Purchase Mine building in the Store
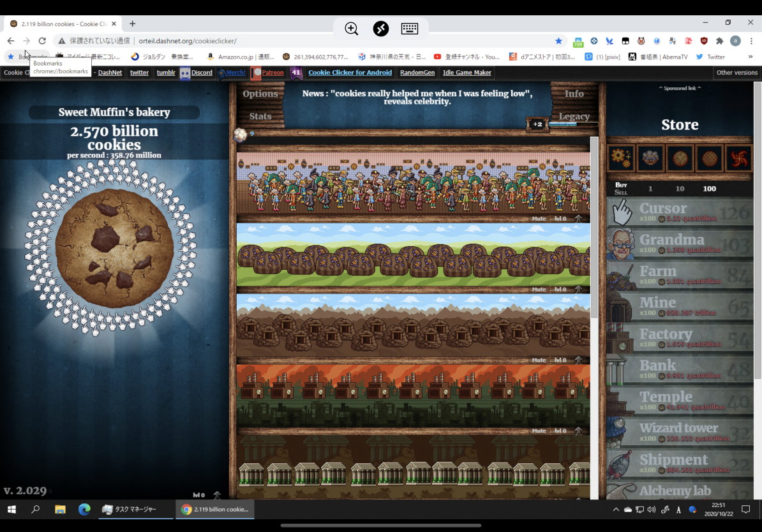This screenshot has height=532, width=762. click(680, 307)
